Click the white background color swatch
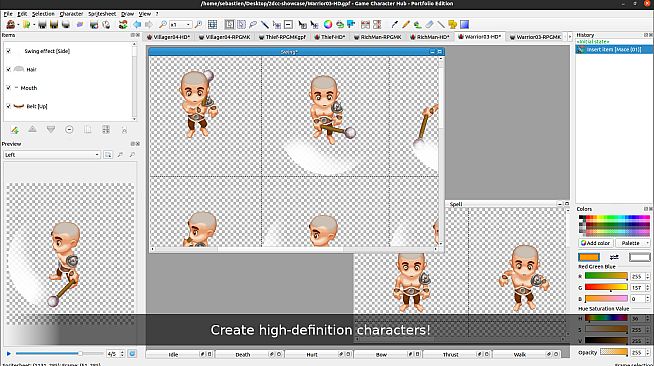654x366 pixels. click(x=639, y=257)
